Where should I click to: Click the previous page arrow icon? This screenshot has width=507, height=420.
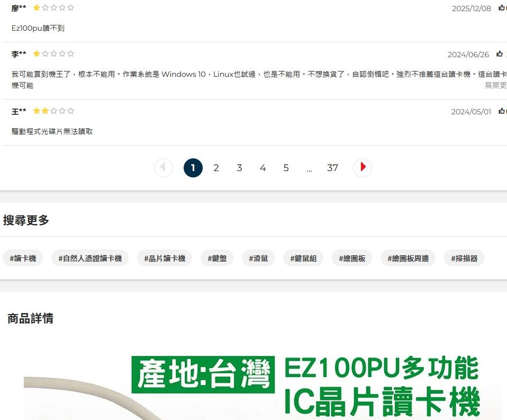163,168
